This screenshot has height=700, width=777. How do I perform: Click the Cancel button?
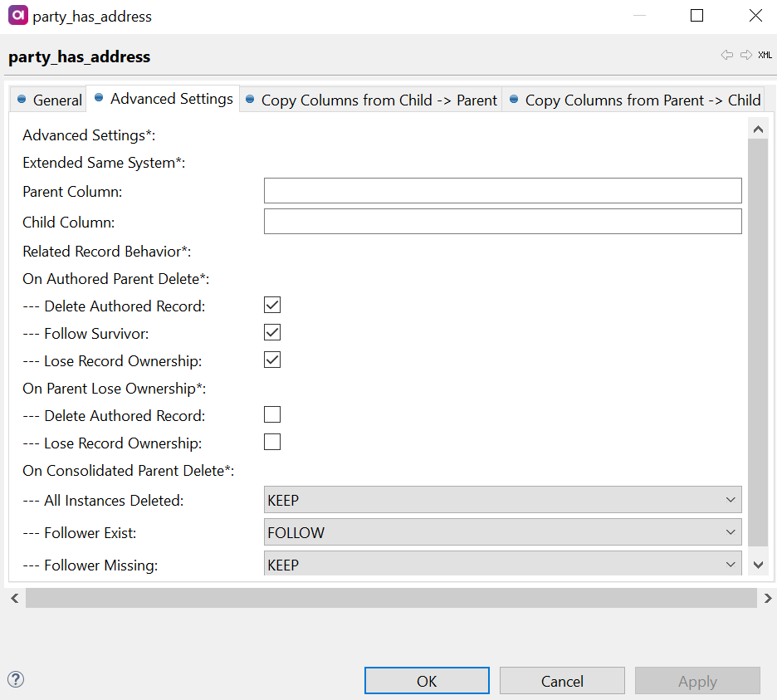point(562,680)
